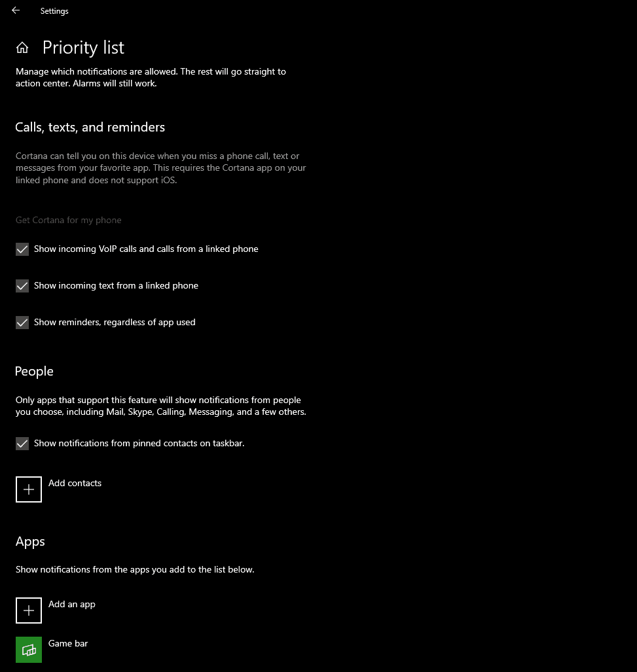Click the Add contacts label
This screenshot has width=637, height=672.
[x=75, y=483]
